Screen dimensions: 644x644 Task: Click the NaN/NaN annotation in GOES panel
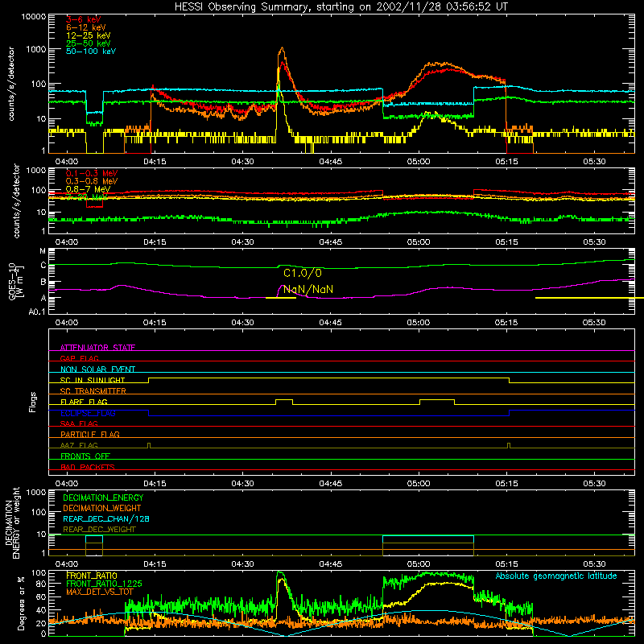[308, 289]
